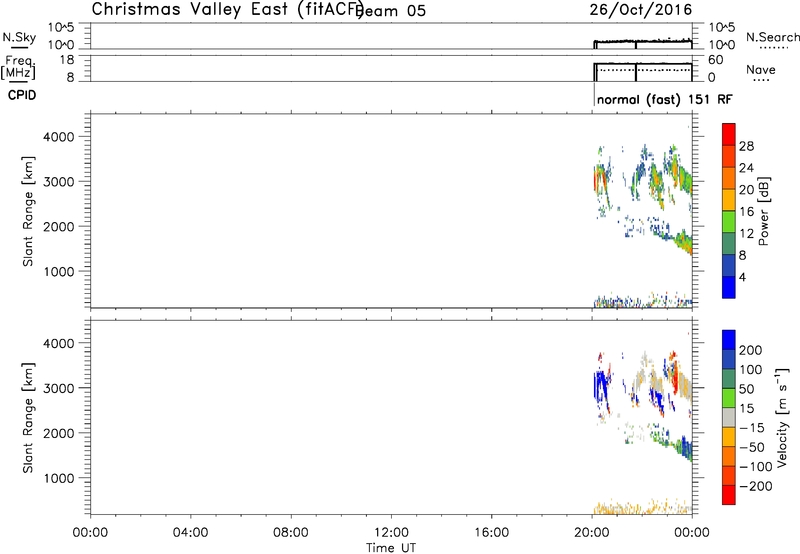Click the Nave legend label
Image resolution: width=800 pixels, height=554 pixels.
pyautogui.click(x=761, y=69)
